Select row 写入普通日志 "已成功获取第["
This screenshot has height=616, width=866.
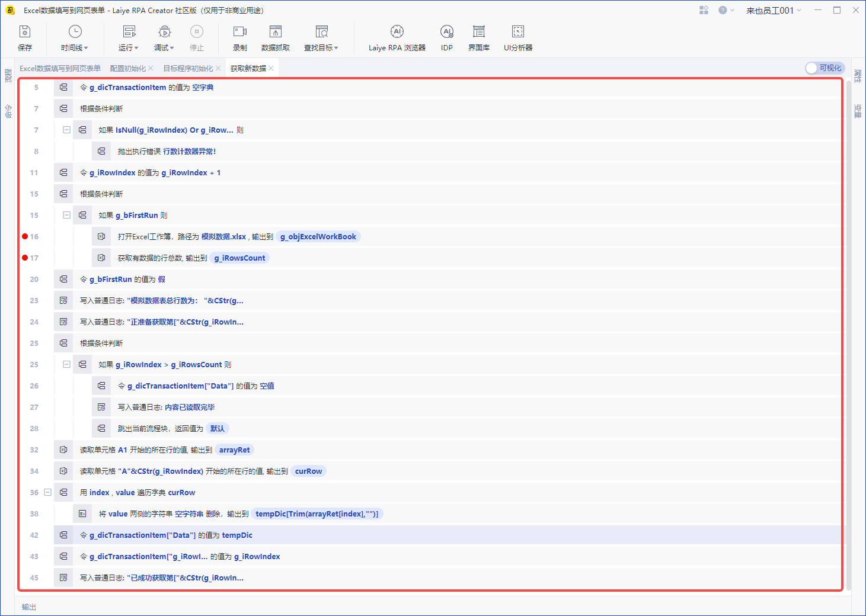tap(448, 577)
